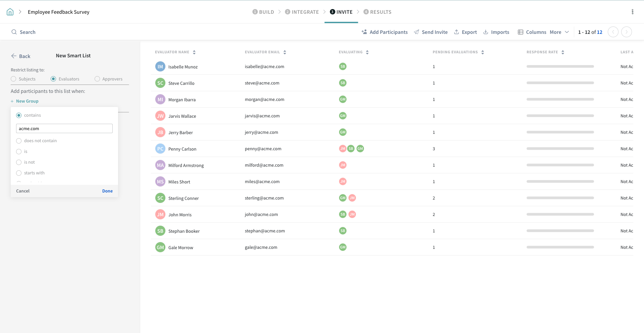Click the Add Participants icon
The image size is (644, 333).
364,32
